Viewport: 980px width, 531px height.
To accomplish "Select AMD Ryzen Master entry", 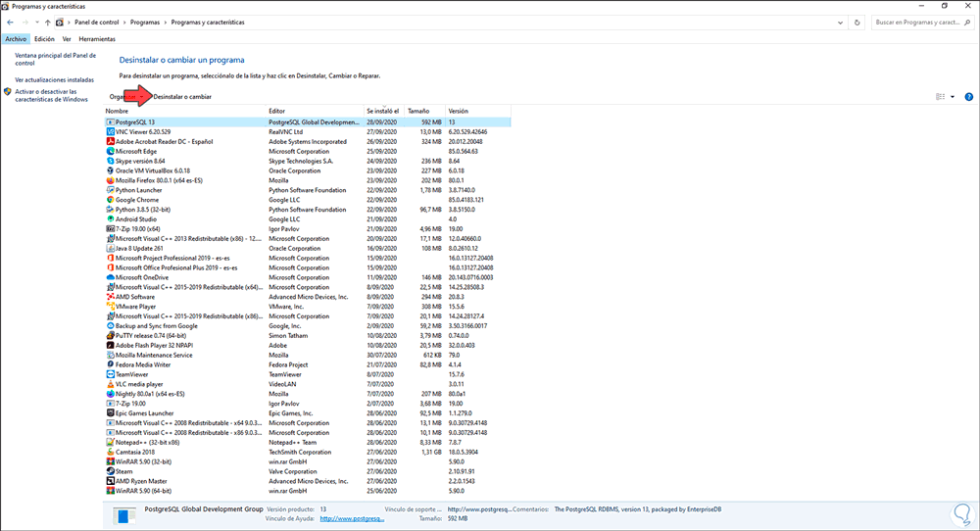I will [308, 482].
